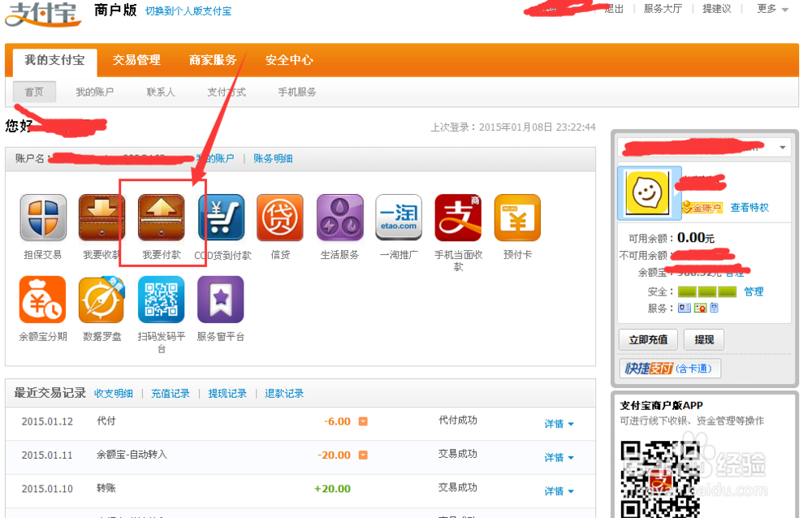Select the 首页 sub-tab
Viewport: 812px width, 518px height.
tap(34, 93)
